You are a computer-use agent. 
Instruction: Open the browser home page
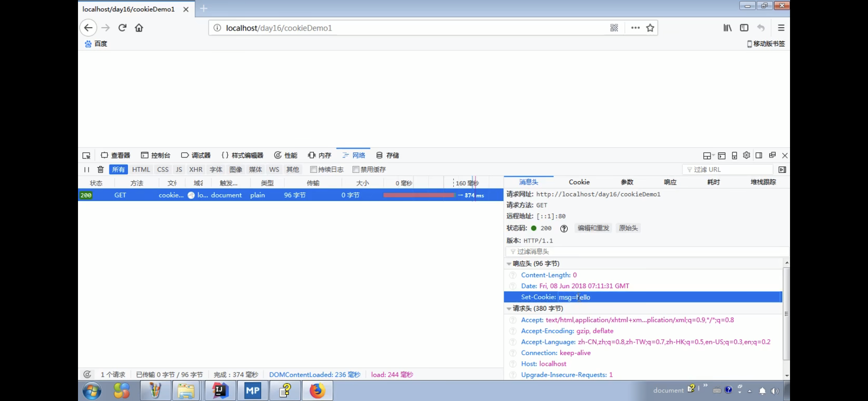coord(139,28)
